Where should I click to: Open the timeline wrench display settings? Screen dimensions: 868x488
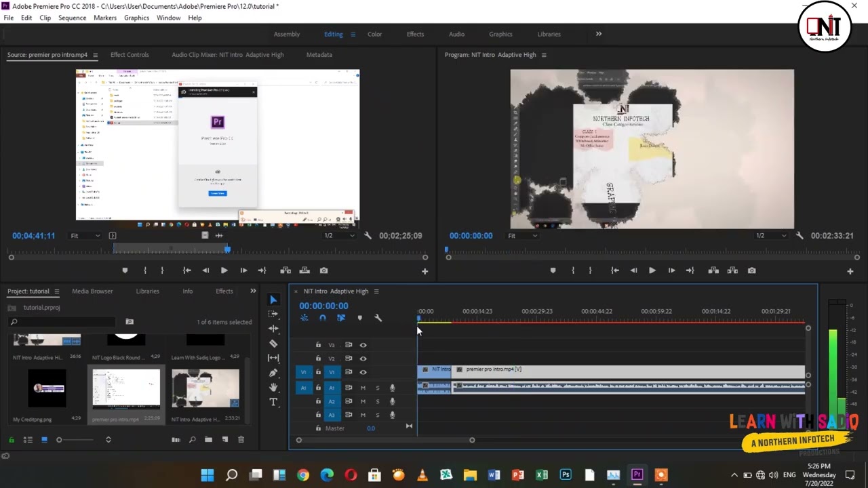click(x=378, y=318)
